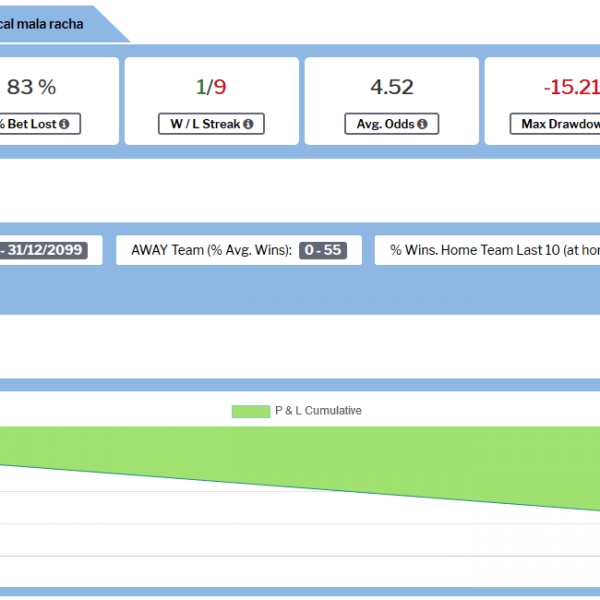Click the -15.21 drawdown value
Image resolution: width=600 pixels, height=600 pixels.
tap(572, 87)
